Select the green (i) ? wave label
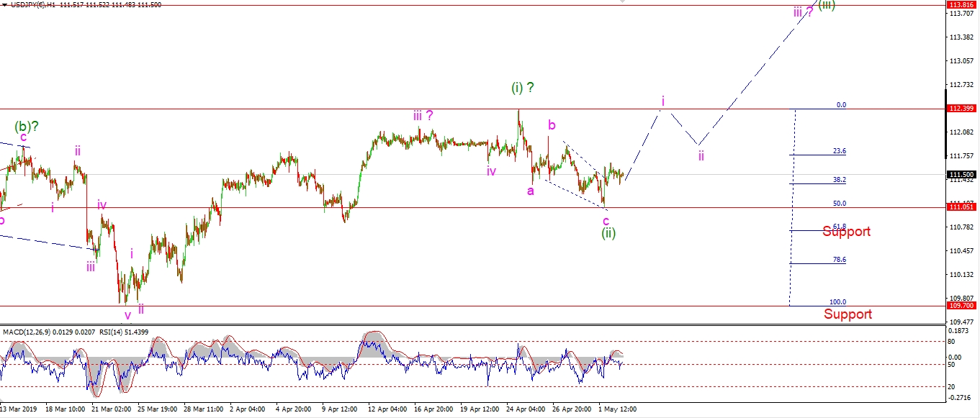This screenshot has height=418, width=980. click(523, 88)
